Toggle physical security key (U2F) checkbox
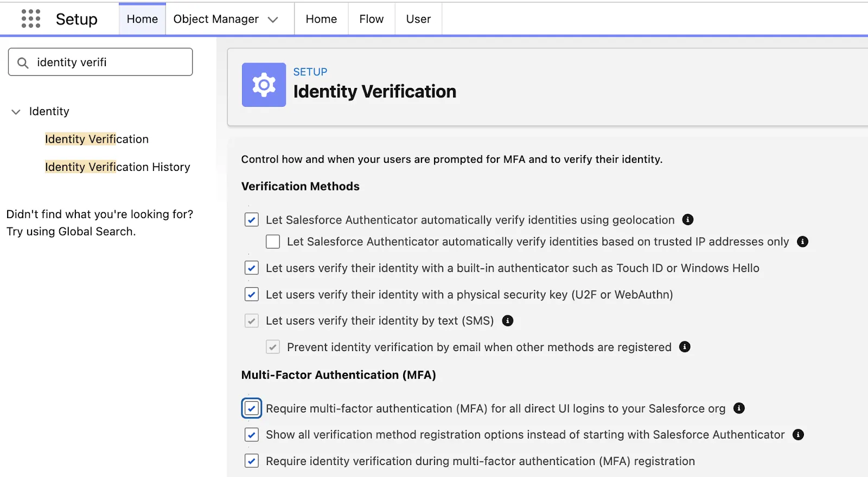 (252, 295)
